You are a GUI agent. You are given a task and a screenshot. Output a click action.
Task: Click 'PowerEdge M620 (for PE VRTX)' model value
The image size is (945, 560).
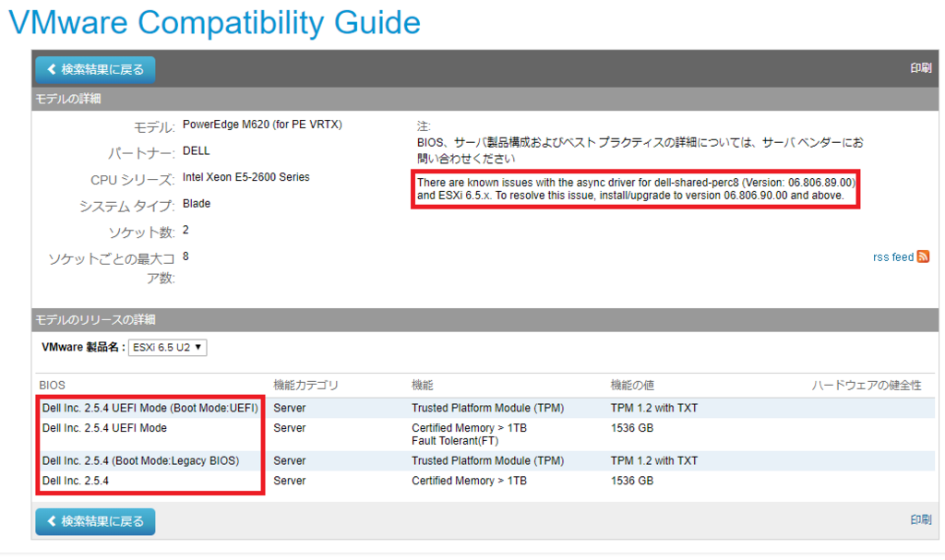pyautogui.click(x=262, y=125)
